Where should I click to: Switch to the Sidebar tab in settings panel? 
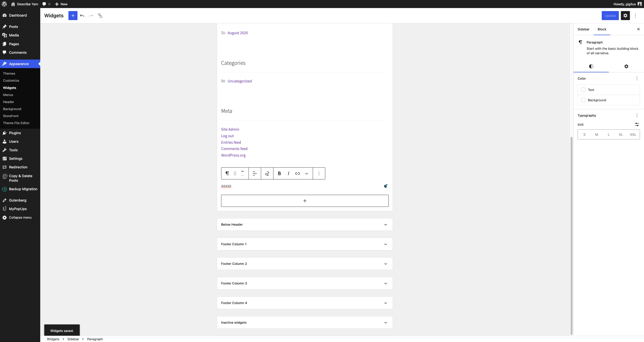[x=584, y=29]
